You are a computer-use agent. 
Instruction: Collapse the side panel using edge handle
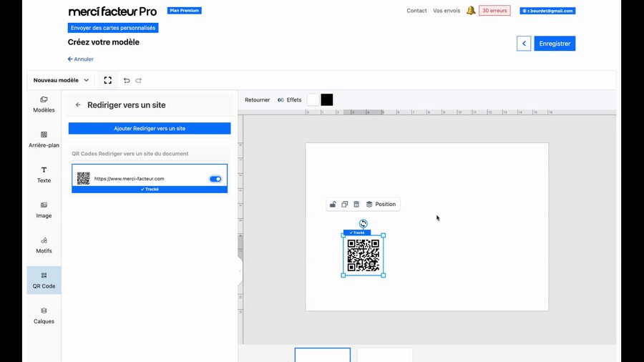coord(240,271)
